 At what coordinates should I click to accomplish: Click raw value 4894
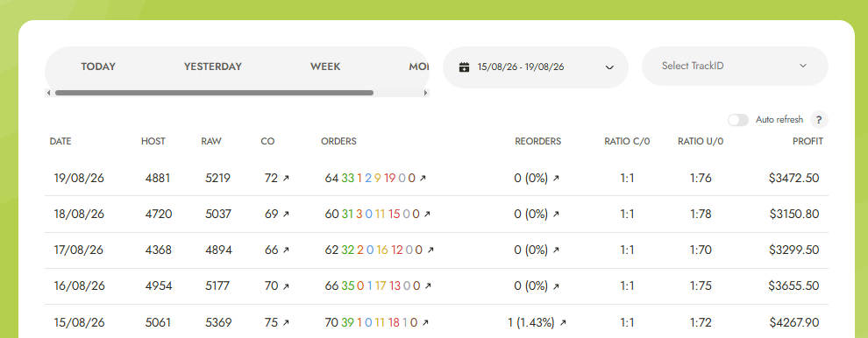point(218,250)
